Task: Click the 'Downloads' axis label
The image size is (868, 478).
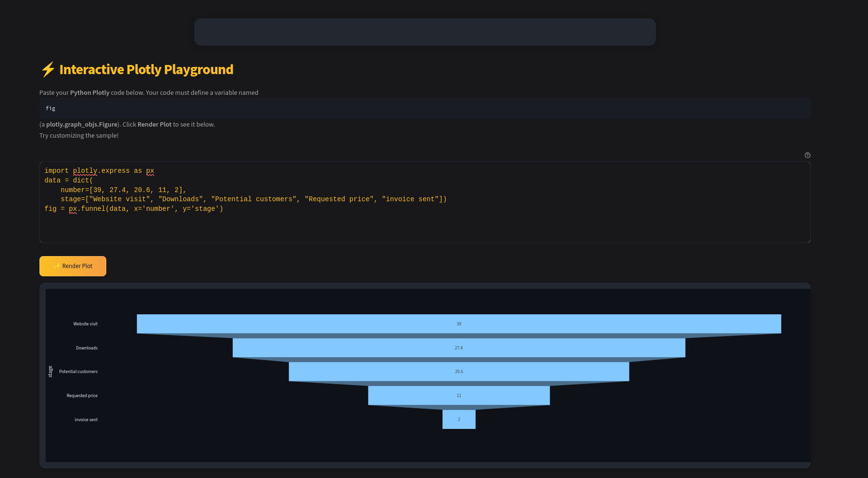Action: pos(87,348)
